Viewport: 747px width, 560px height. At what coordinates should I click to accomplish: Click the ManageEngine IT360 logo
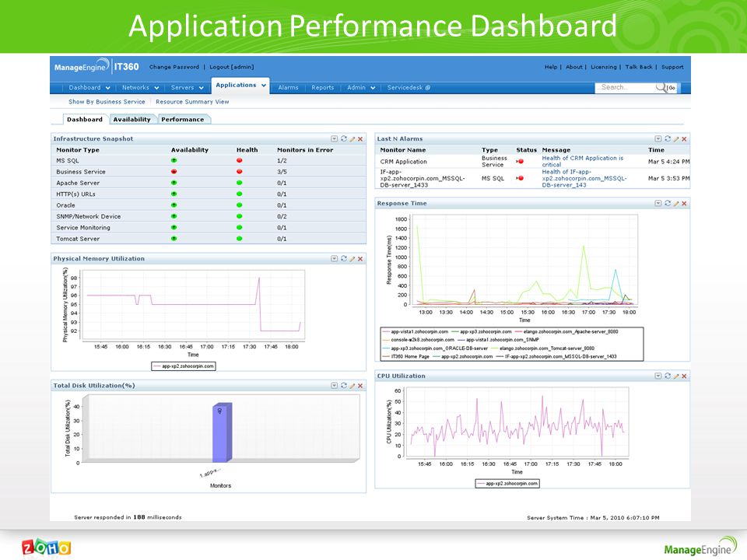pos(96,67)
